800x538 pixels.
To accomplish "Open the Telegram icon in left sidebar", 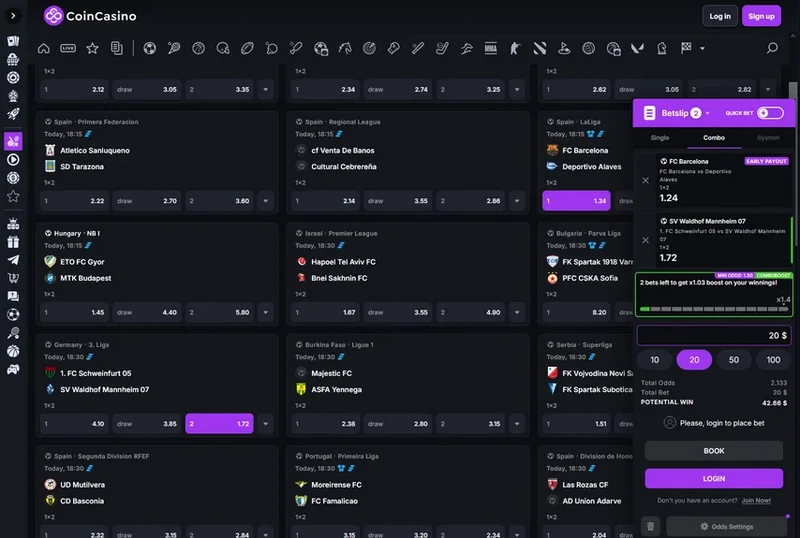I will tap(13, 260).
